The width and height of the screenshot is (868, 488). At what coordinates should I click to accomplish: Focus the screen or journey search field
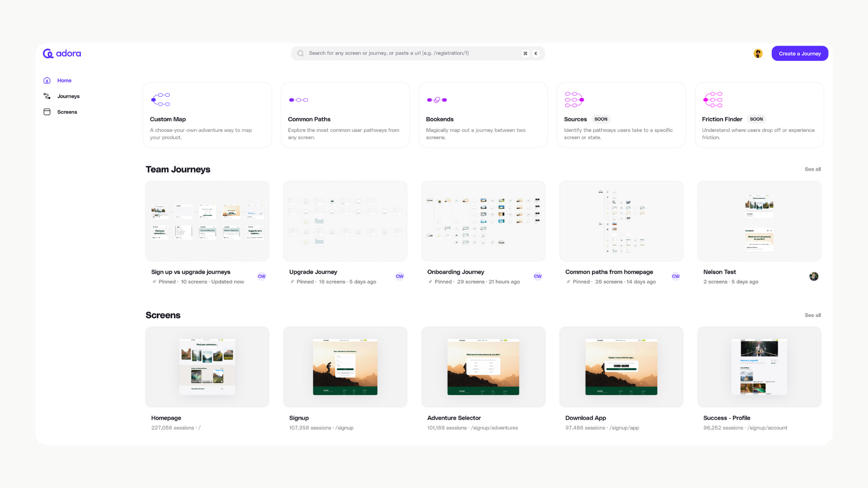(418, 53)
